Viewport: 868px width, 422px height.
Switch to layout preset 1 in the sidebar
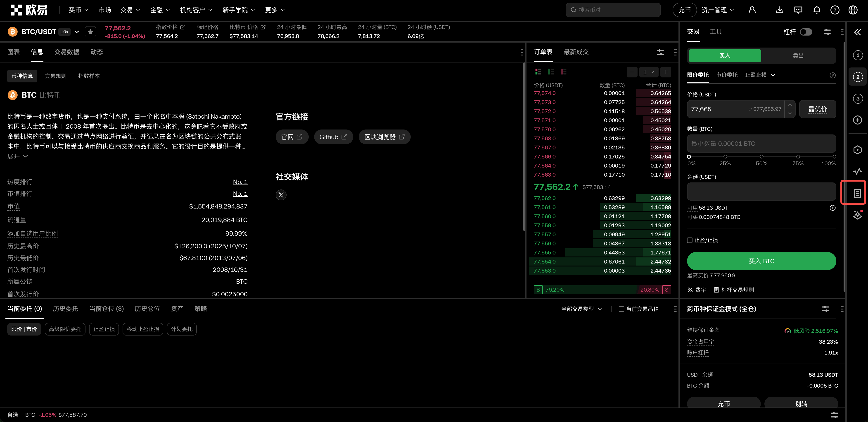(858, 55)
